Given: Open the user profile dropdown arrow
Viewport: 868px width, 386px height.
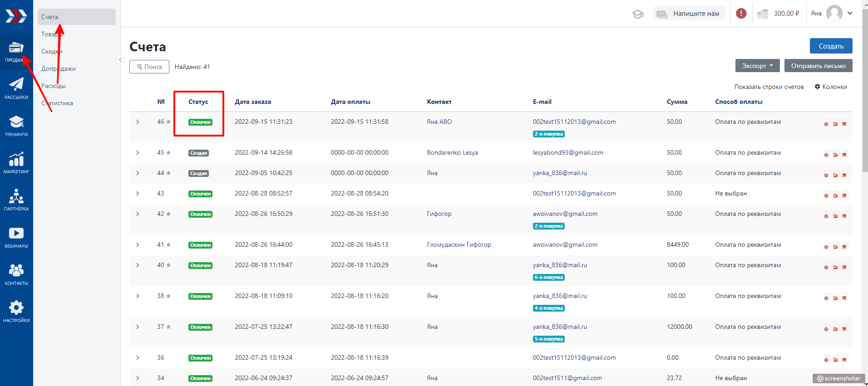Looking at the screenshot, I should pos(850,13).
